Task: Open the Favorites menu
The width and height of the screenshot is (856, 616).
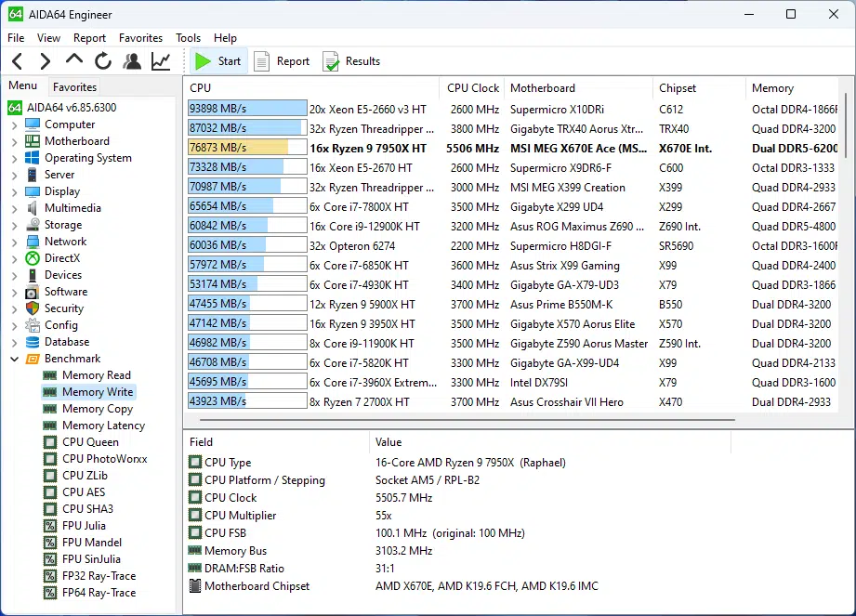Action: click(x=141, y=38)
